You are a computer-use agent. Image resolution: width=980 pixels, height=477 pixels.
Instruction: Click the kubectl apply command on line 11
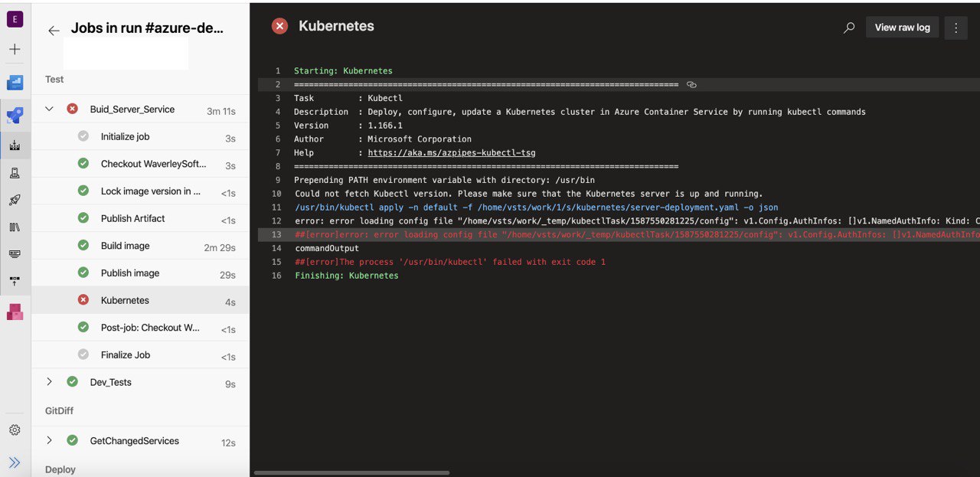point(536,207)
